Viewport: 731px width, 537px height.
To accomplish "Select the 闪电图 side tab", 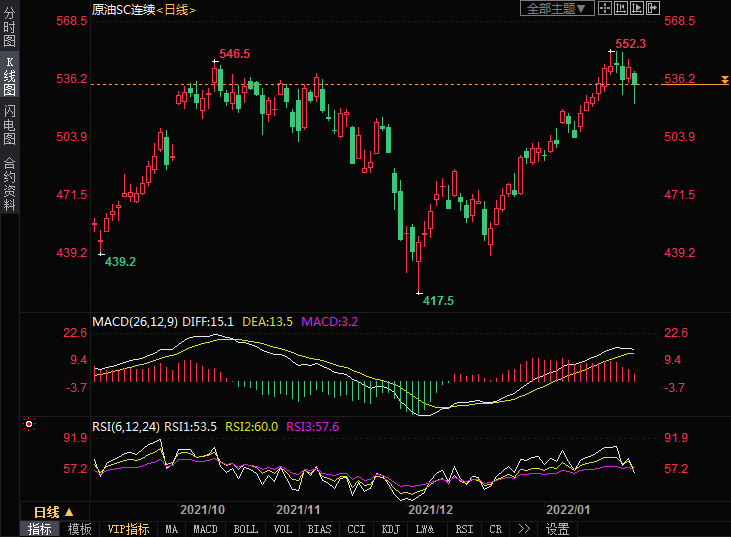I will tap(9, 125).
